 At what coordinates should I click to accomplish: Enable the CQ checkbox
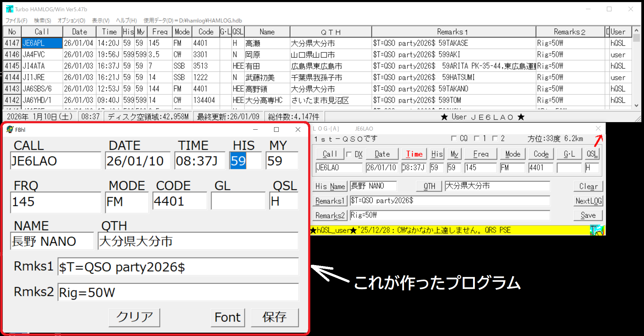454,138
